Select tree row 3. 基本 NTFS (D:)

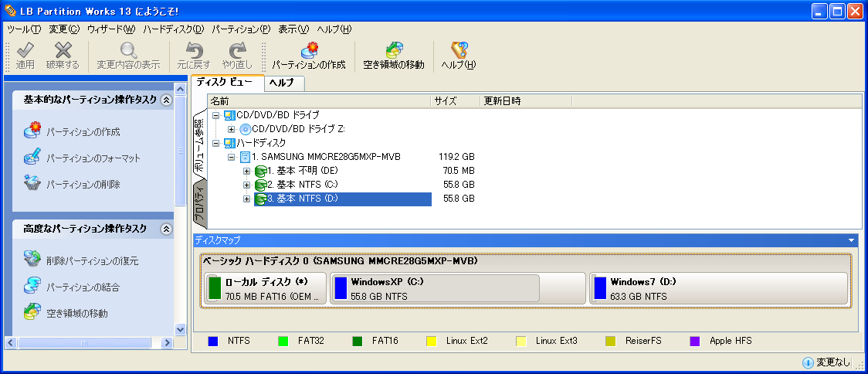point(343,199)
